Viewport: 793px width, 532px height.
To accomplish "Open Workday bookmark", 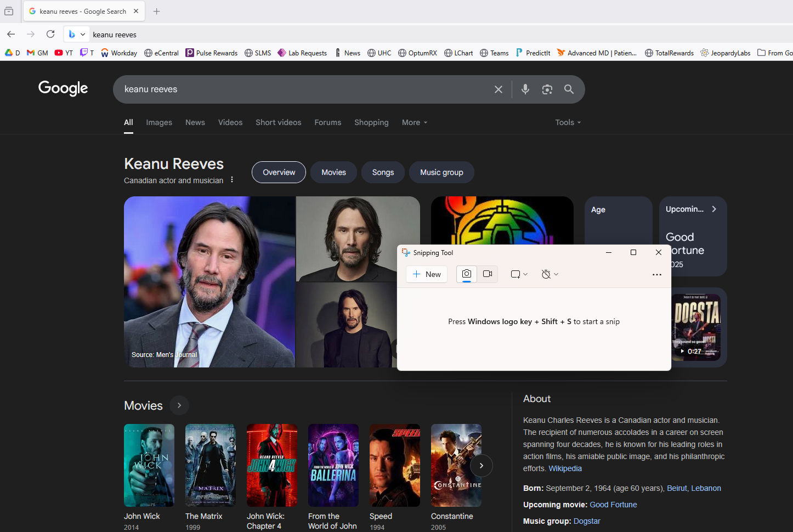I will [x=118, y=53].
